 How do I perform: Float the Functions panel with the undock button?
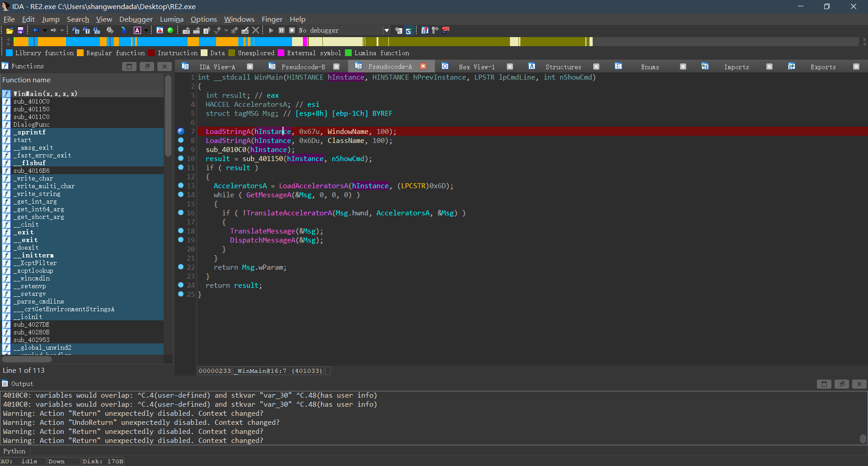147,67
